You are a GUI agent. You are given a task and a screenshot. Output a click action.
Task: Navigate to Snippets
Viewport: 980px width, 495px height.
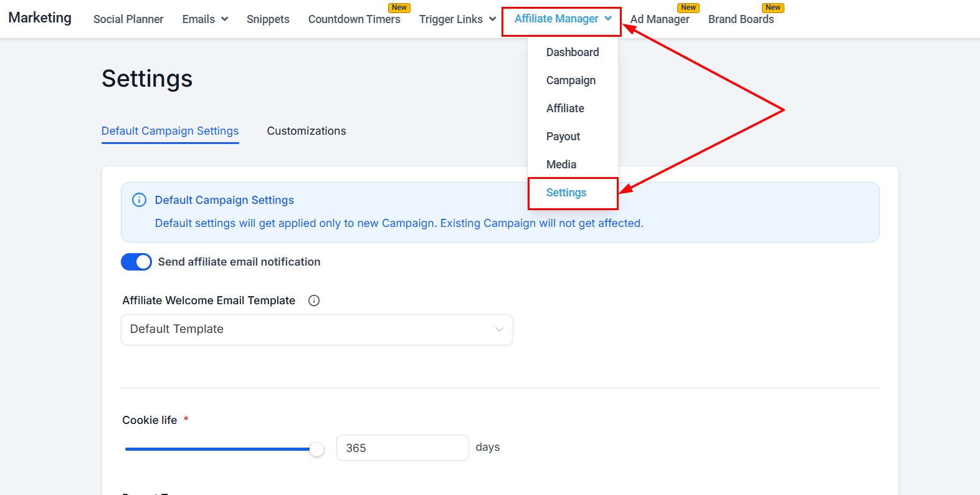pos(268,19)
